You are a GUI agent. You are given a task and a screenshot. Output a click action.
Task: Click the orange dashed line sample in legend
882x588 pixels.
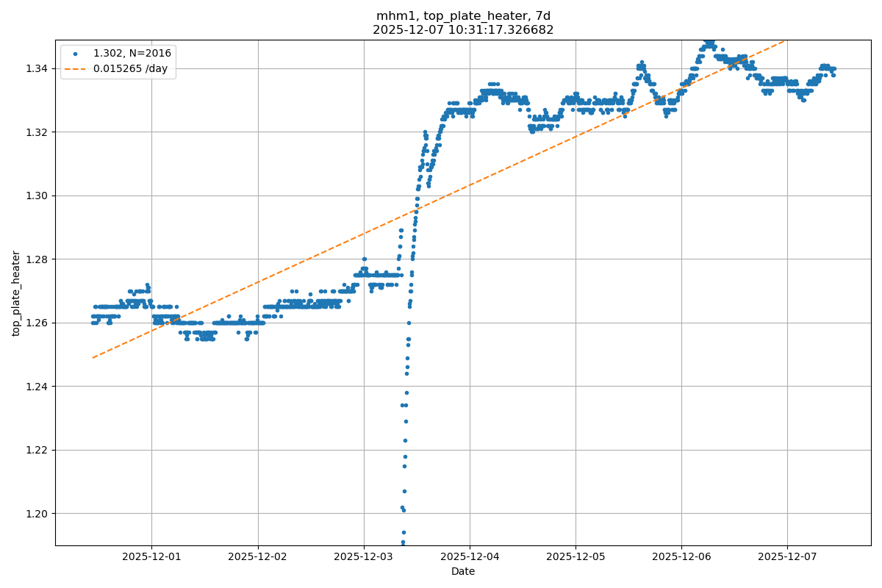click(x=76, y=69)
